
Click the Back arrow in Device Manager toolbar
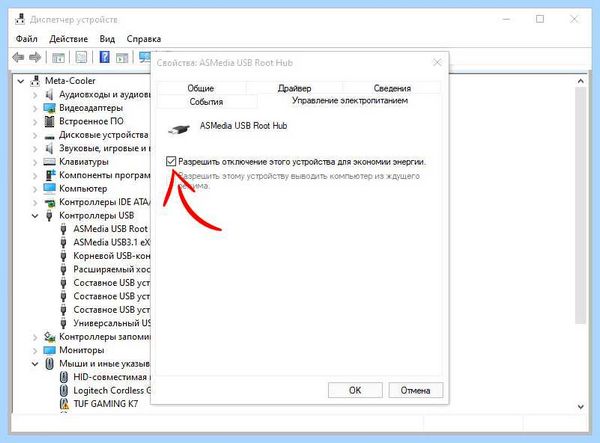[18, 57]
